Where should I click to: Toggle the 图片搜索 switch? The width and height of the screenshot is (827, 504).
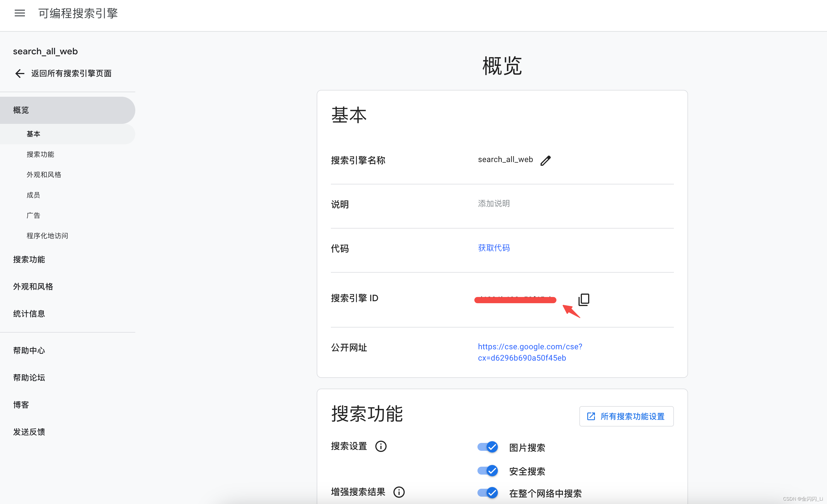(488, 447)
